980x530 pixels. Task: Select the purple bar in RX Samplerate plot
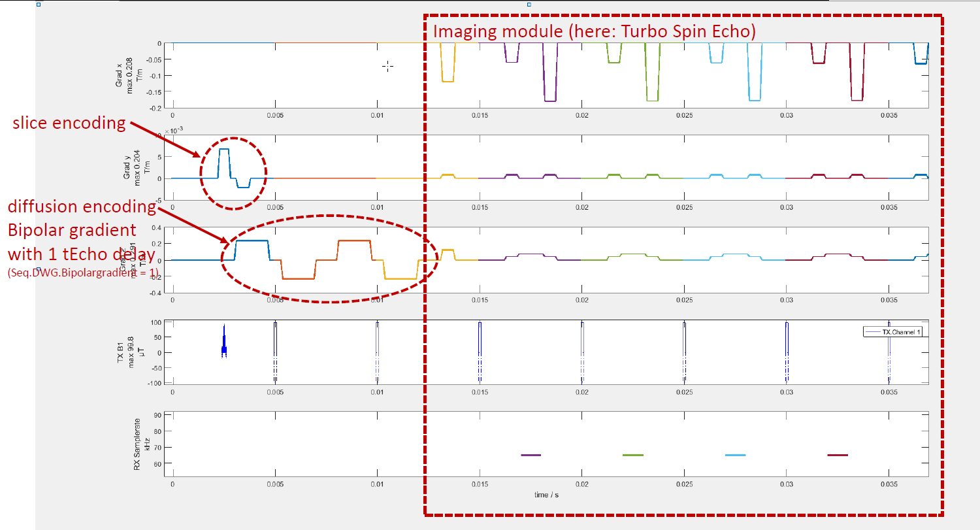click(531, 455)
